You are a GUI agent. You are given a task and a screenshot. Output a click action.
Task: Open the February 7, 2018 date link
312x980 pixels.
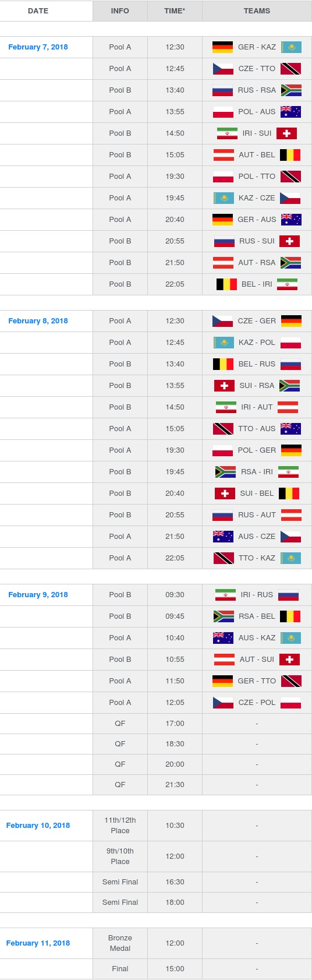point(38,47)
